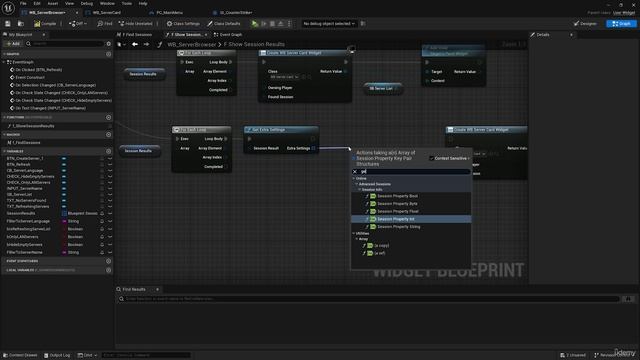This screenshot has height=360, width=640.
Task: Choose Session Property Bool action
Action: tap(397, 196)
